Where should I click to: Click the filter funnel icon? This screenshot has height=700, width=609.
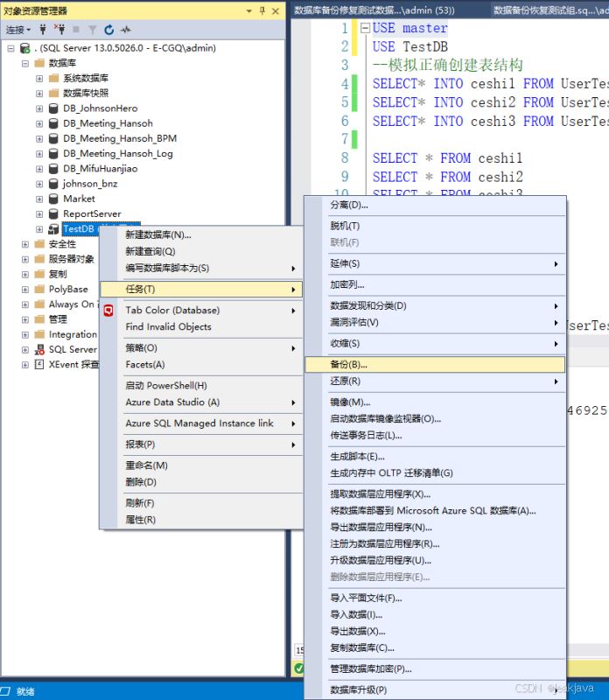click(93, 30)
